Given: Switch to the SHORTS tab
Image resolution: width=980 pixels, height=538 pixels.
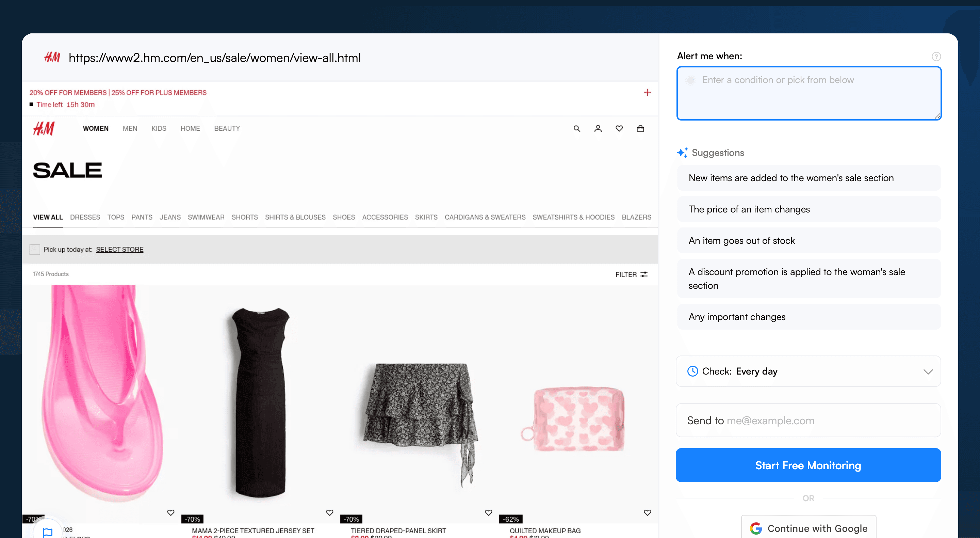Looking at the screenshot, I should 245,217.
